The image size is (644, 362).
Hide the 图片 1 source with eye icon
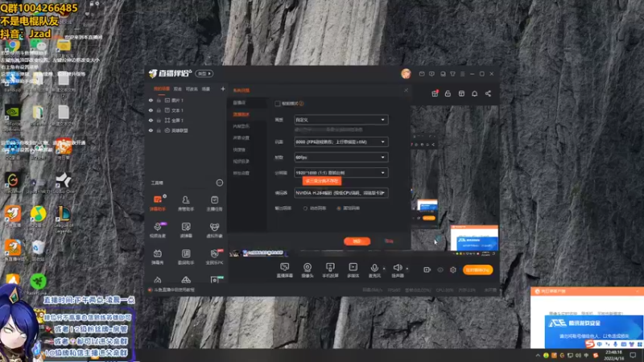(151, 100)
